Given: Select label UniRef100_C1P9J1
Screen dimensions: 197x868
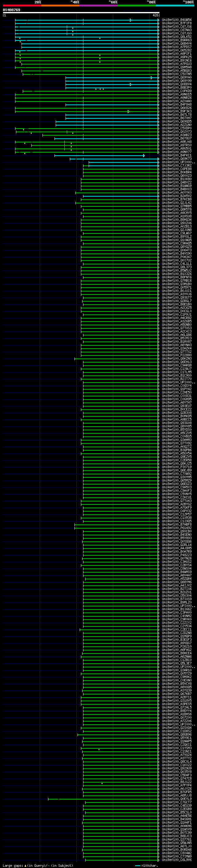Looking at the screenshot, I should 176,314.
